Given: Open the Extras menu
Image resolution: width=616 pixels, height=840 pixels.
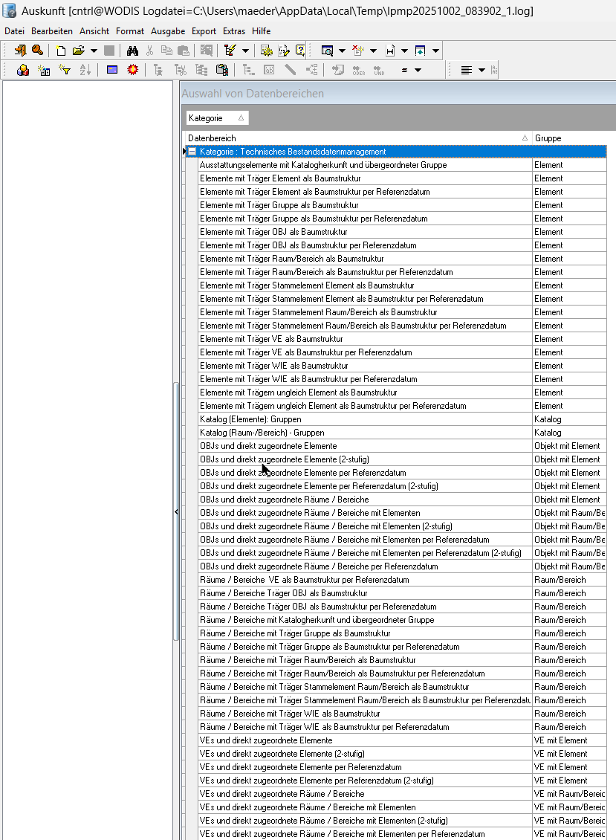Looking at the screenshot, I should [234, 31].
